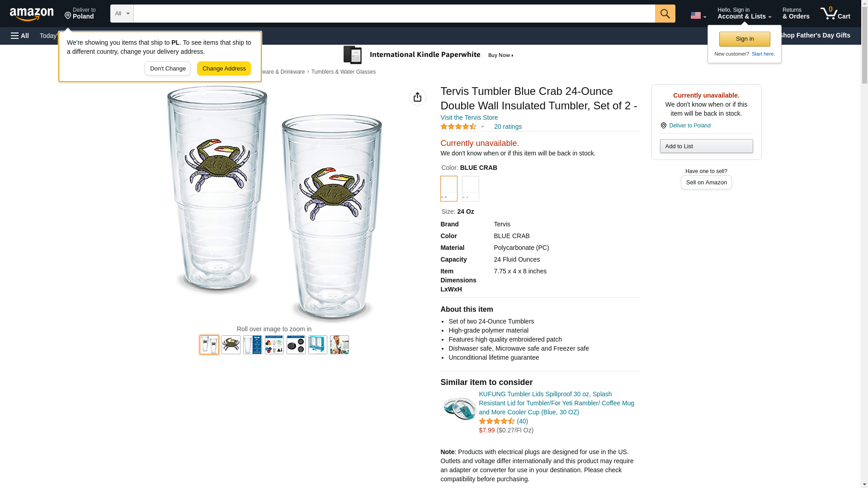The image size is (868, 488).
Task: Expand the search category All dropdown
Action: (x=122, y=14)
